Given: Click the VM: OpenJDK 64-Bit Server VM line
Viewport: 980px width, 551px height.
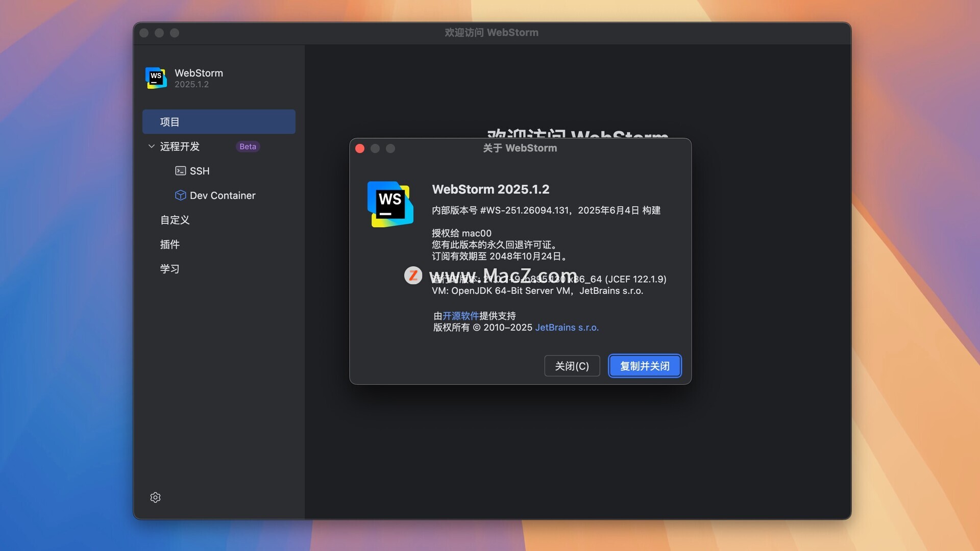Looking at the screenshot, I should click(537, 291).
